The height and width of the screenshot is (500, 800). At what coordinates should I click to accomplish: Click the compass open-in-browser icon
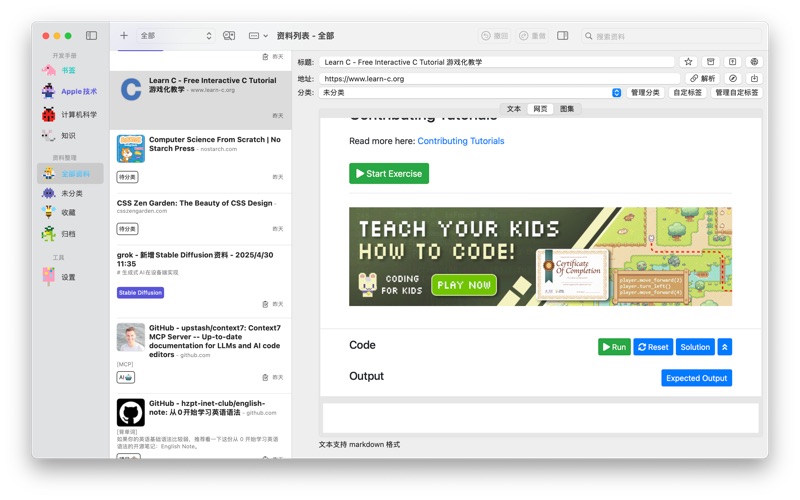tap(733, 78)
